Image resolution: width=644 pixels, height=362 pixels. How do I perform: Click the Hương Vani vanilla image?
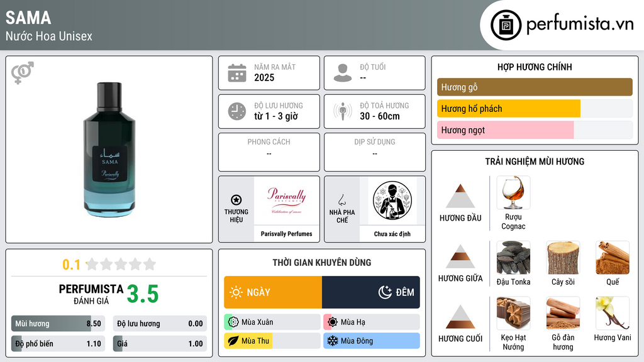click(613, 314)
